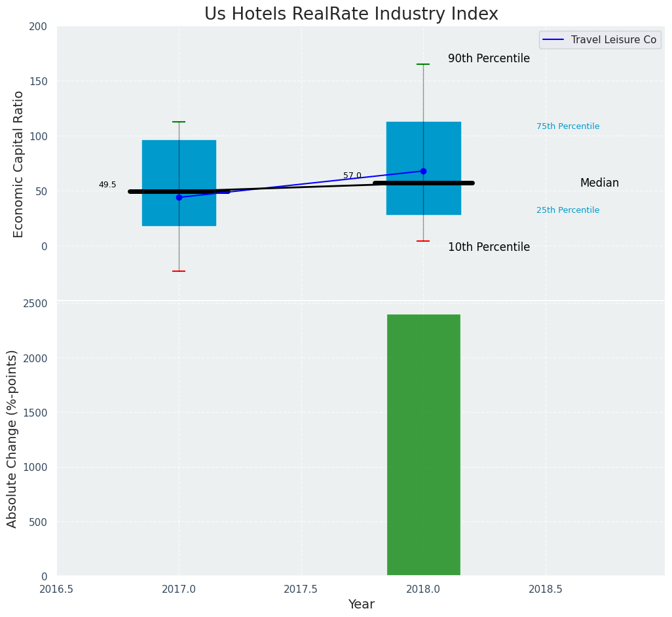
Task: Click the 90th Percentile annotation label
Action: point(489,58)
